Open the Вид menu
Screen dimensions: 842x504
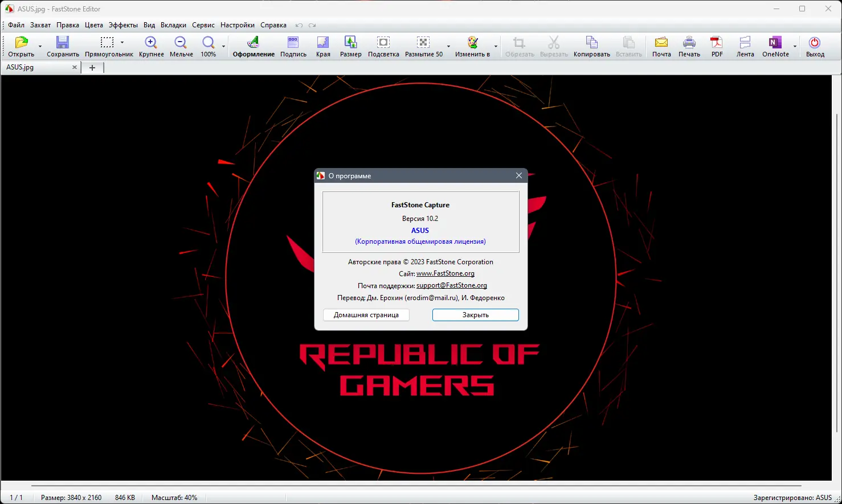[149, 25]
